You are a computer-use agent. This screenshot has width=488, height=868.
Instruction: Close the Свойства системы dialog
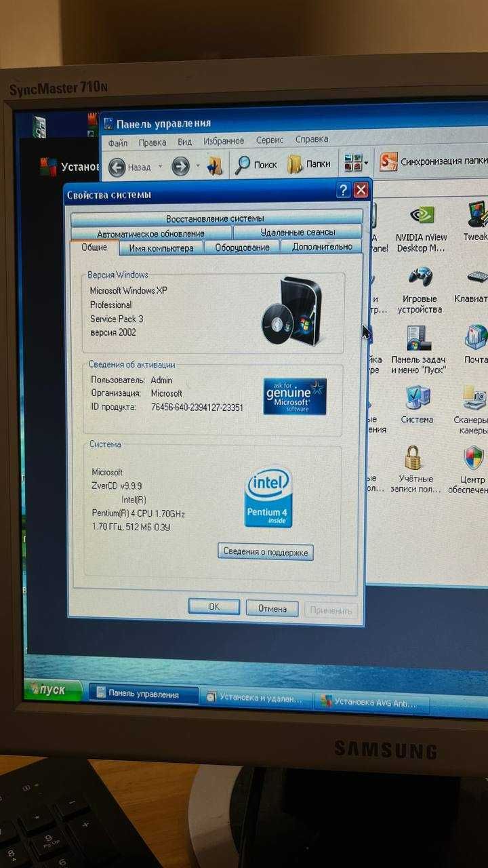[361, 189]
